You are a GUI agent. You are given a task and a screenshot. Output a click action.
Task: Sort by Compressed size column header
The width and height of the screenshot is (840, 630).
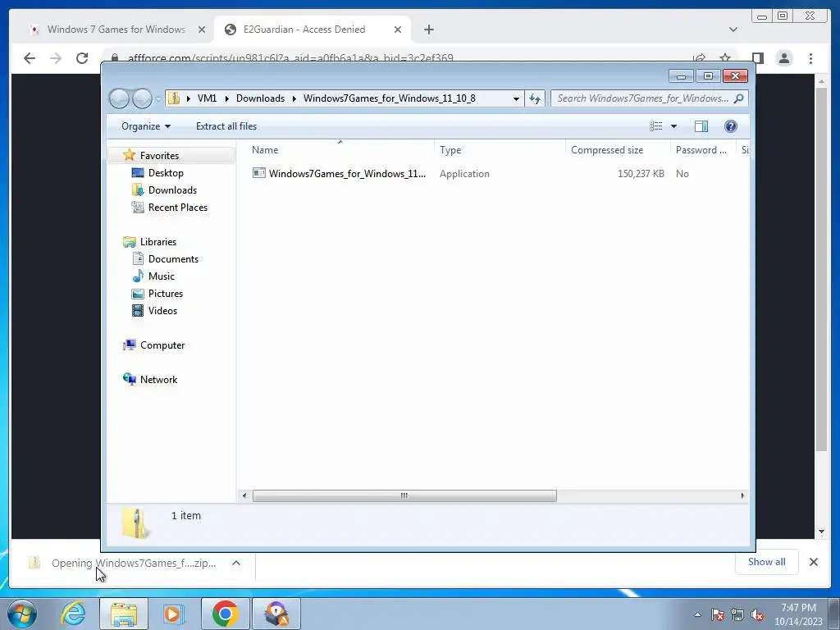[618, 150]
